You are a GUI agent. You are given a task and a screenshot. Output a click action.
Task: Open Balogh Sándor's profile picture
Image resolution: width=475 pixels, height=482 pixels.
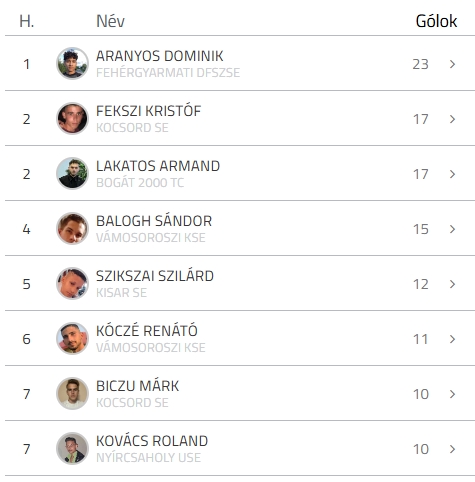[x=72, y=228]
